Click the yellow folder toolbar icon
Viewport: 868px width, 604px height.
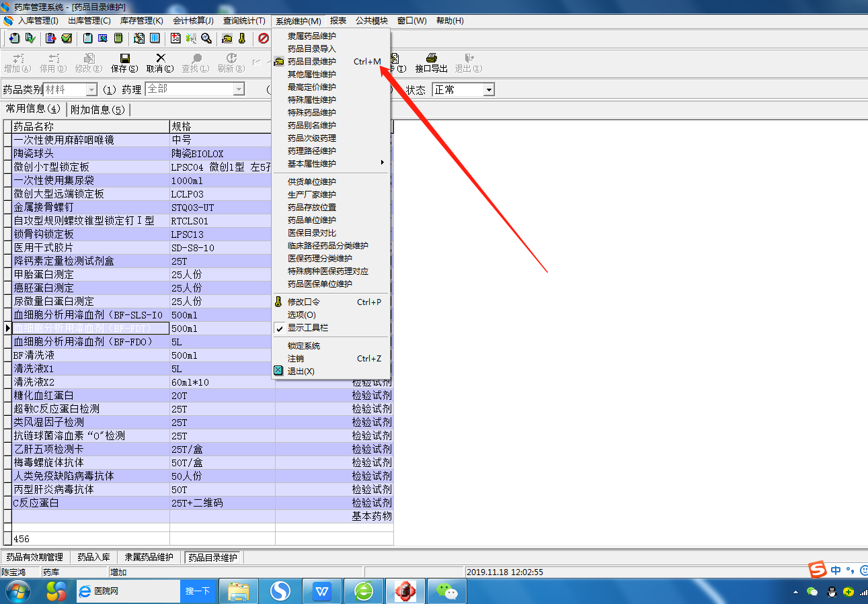click(227, 38)
